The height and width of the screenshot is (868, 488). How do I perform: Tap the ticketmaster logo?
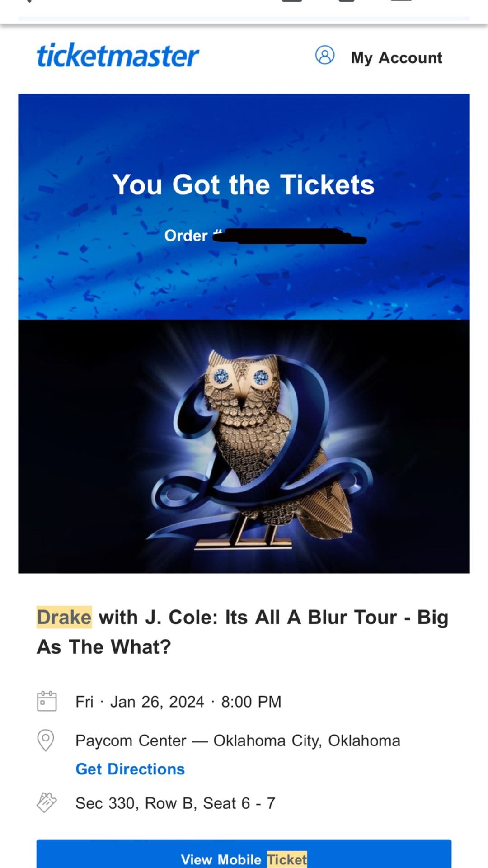(x=117, y=56)
